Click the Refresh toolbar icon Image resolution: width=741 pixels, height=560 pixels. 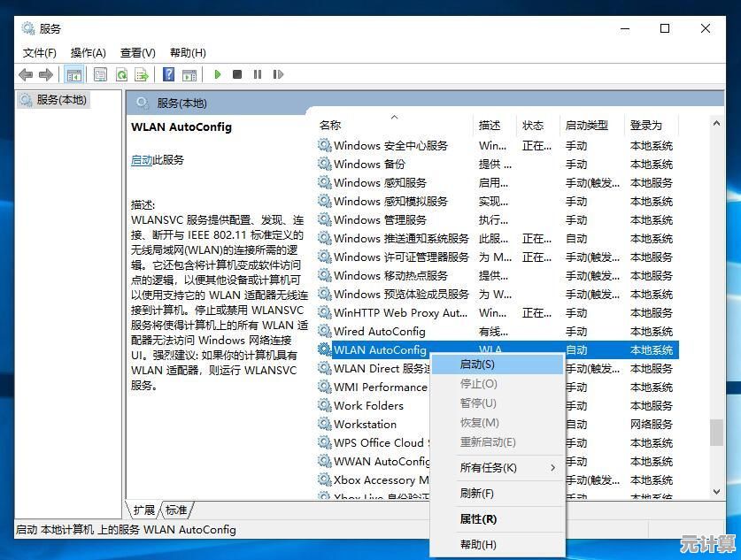tap(122, 74)
